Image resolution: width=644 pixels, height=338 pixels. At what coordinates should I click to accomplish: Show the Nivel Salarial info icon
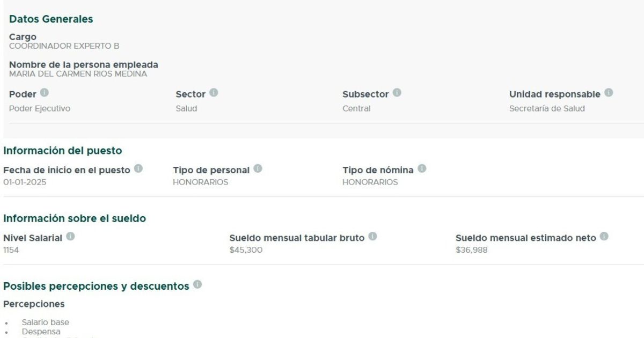[x=70, y=237]
